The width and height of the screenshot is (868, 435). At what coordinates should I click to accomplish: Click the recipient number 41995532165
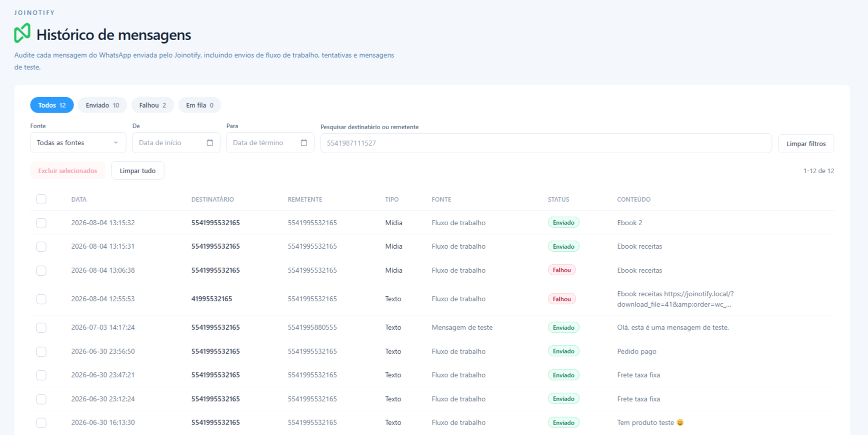pos(212,299)
